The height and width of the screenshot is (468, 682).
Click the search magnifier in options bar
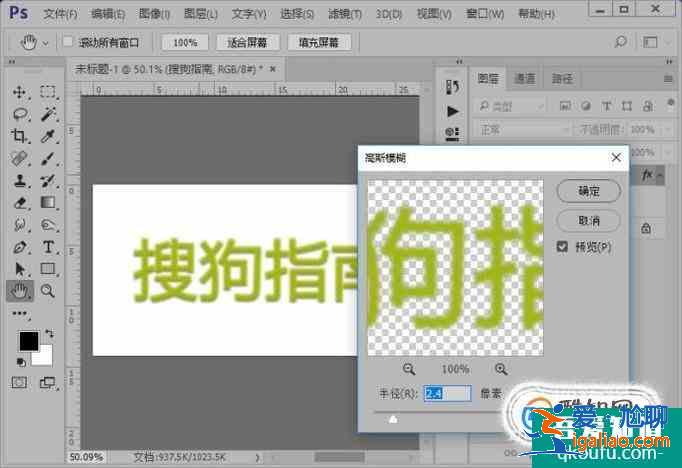coord(621,42)
